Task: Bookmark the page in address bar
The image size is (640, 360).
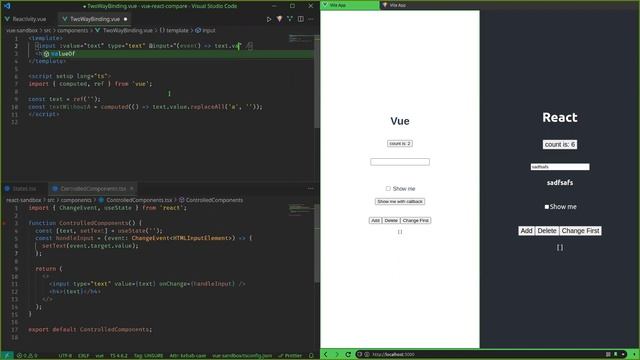Action: coord(616,354)
